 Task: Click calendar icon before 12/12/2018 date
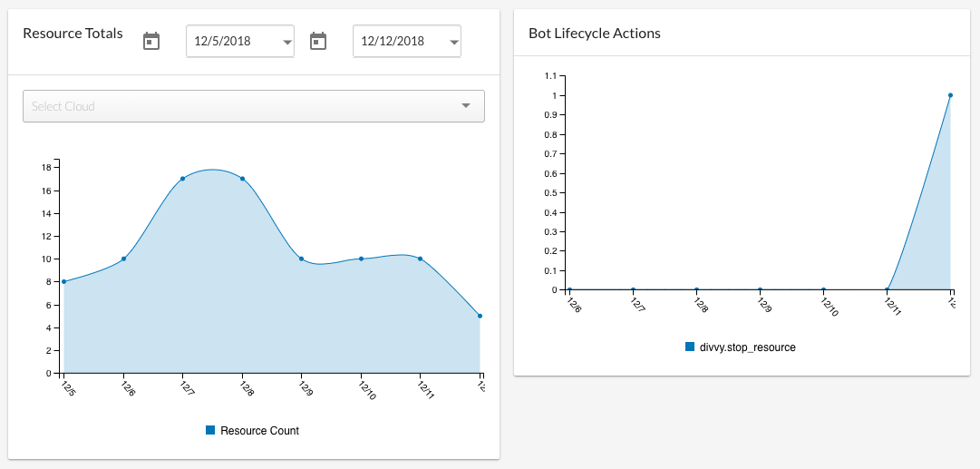318,41
